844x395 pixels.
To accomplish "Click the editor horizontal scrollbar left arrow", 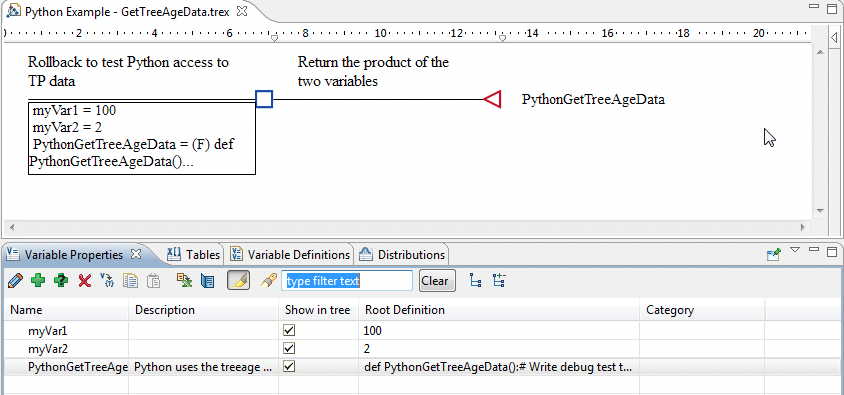I will tap(11, 228).
